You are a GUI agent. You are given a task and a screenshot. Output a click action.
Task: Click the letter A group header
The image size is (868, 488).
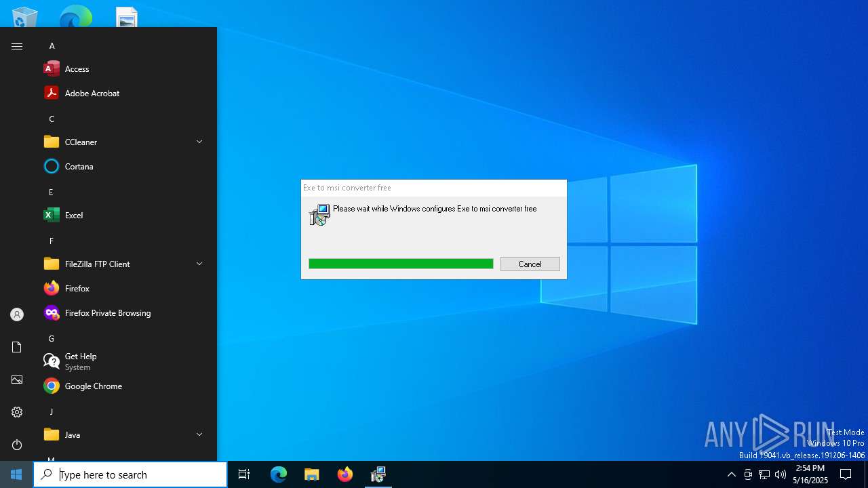click(x=52, y=46)
